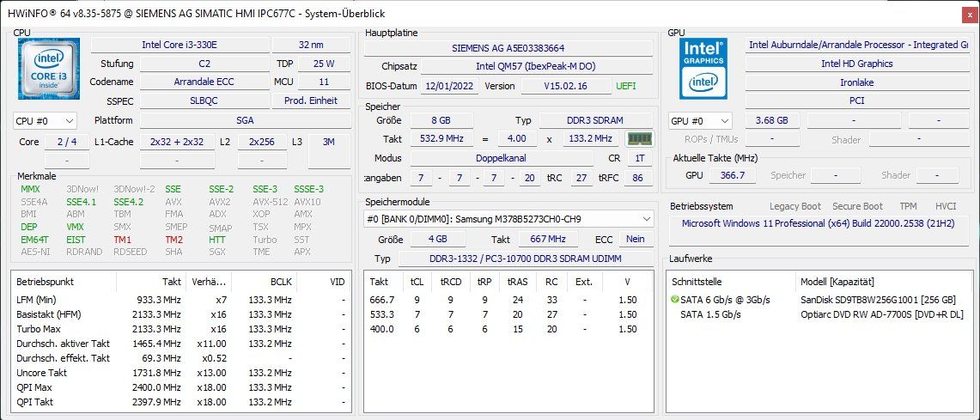Click the Prod. Einheit field

pyautogui.click(x=311, y=100)
